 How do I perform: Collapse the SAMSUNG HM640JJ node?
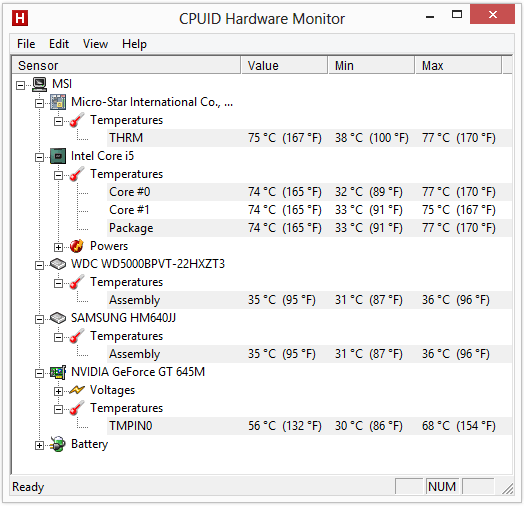(39, 320)
